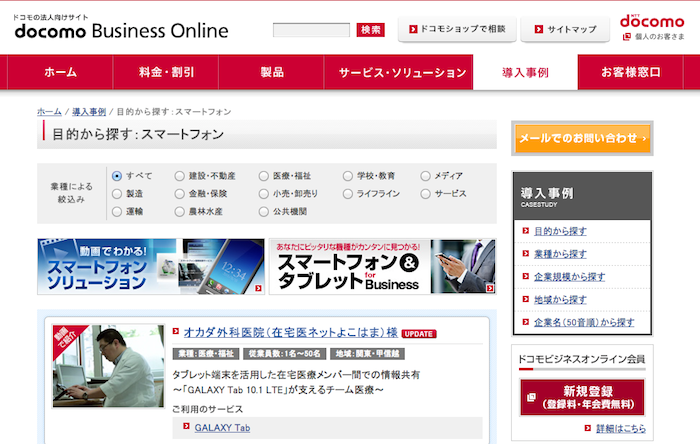Click the window icon on 新規登録 button
Screen dimensions: 700x444
tap(531, 397)
